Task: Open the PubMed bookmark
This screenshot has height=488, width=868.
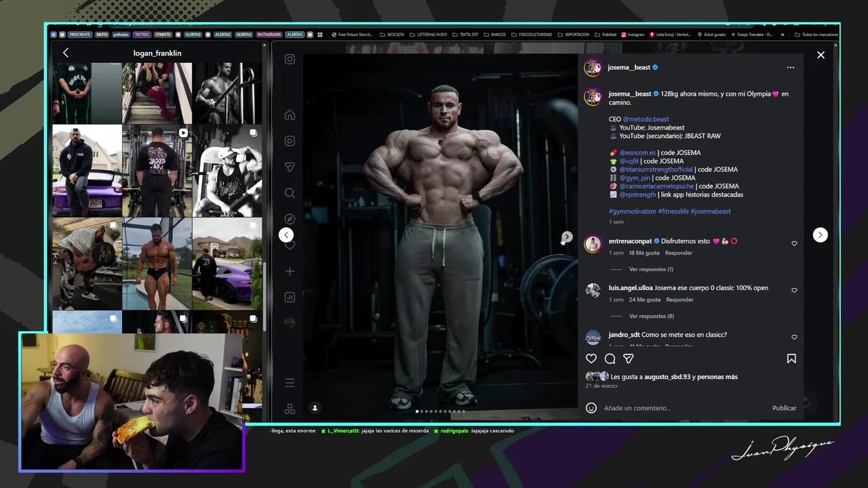Action: (x=606, y=35)
